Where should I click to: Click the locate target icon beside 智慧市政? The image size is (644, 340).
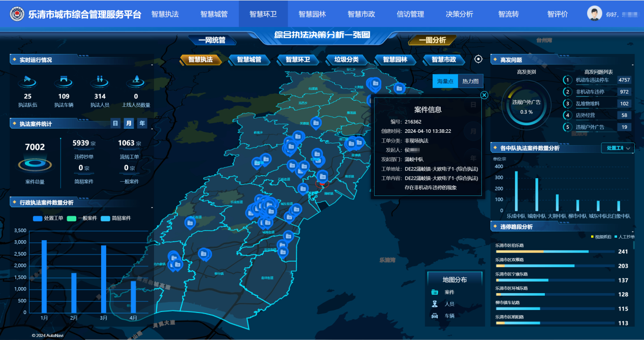478,59
